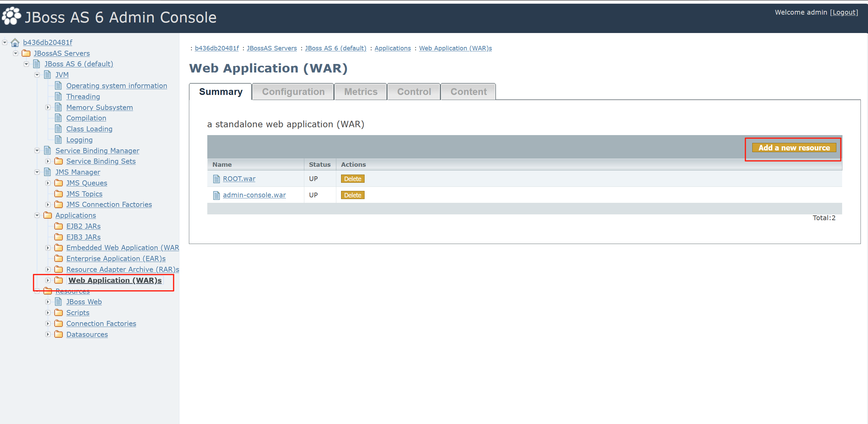The height and width of the screenshot is (424, 868).
Task: Click Applications in the breadcrumb
Action: 392,48
